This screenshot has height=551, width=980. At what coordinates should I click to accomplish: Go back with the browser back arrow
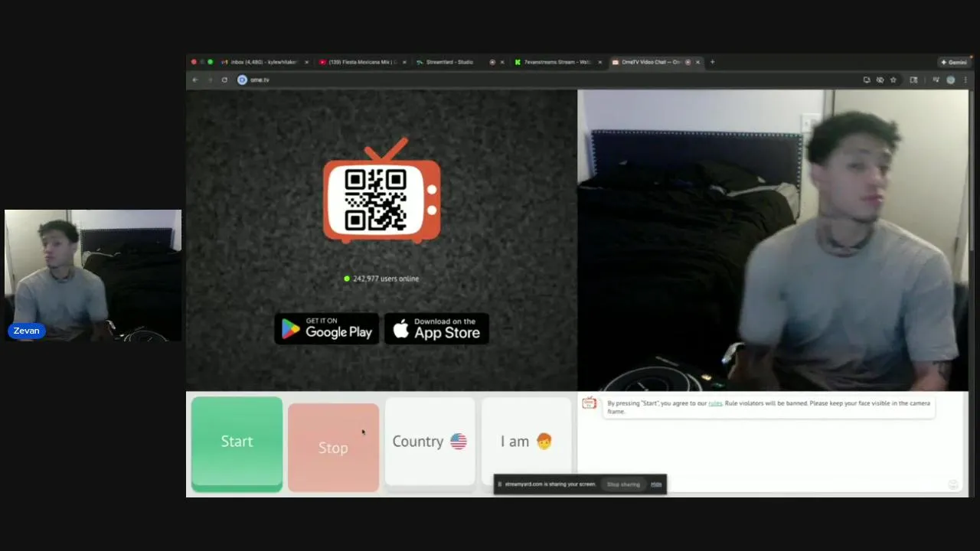[195, 80]
